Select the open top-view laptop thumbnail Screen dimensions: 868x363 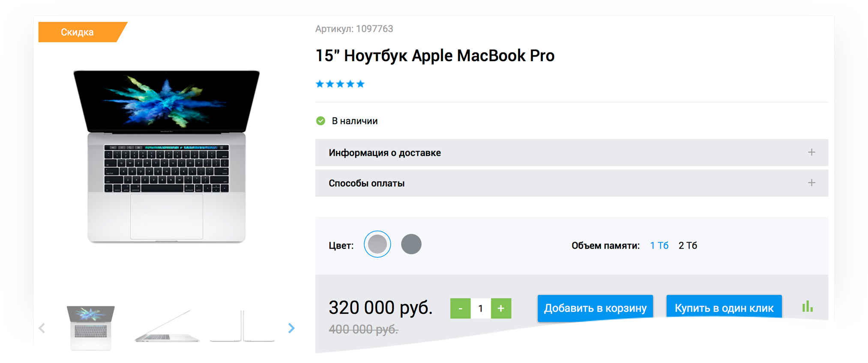click(91, 328)
